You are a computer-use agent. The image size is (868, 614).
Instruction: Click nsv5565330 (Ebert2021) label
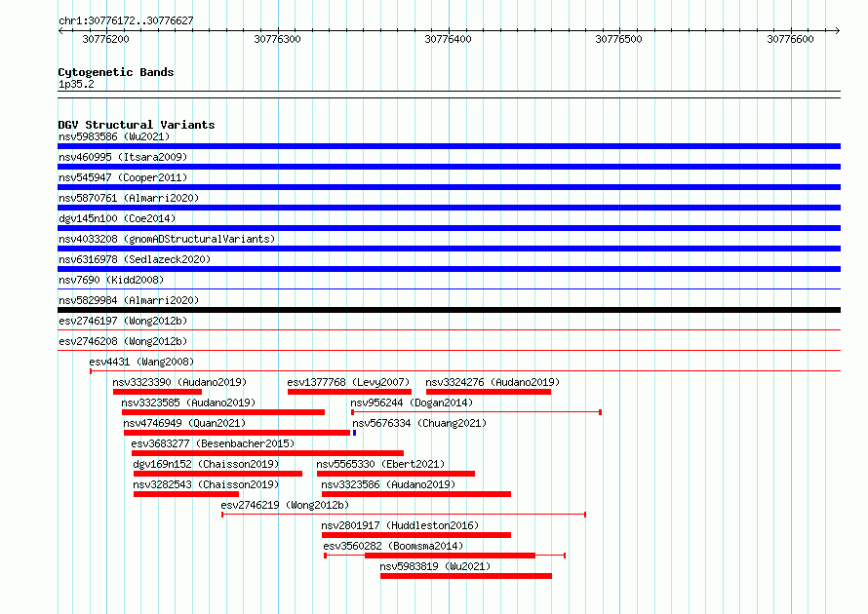point(381,464)
